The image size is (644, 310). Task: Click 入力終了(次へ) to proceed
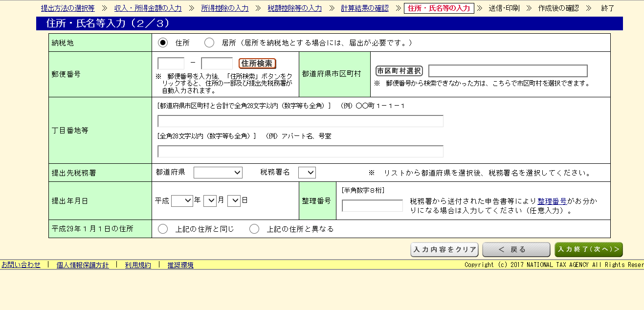[588, 249]
